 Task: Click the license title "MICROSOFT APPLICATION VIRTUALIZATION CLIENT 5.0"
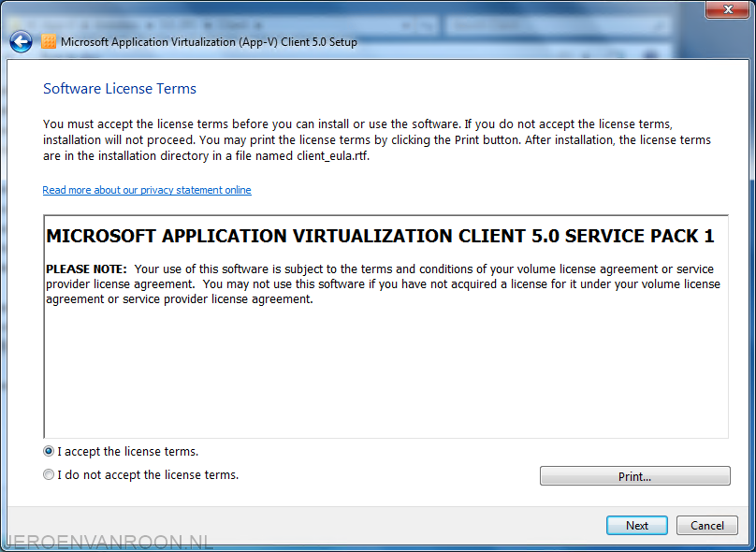pos(303,236)
